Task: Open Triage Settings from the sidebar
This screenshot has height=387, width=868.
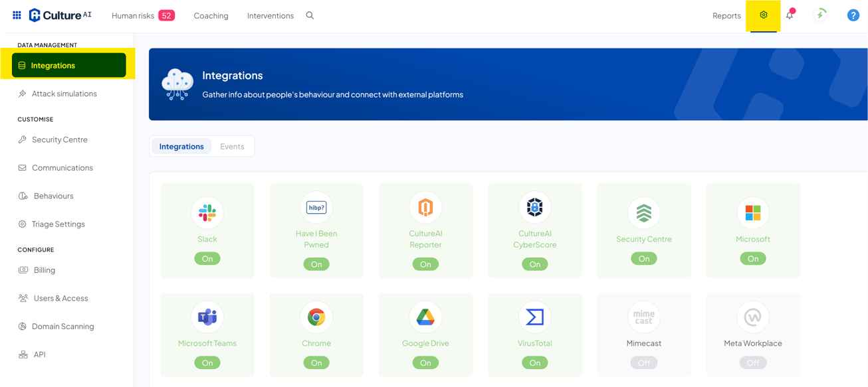Action: pyautogui.click(x=23, y=224)
